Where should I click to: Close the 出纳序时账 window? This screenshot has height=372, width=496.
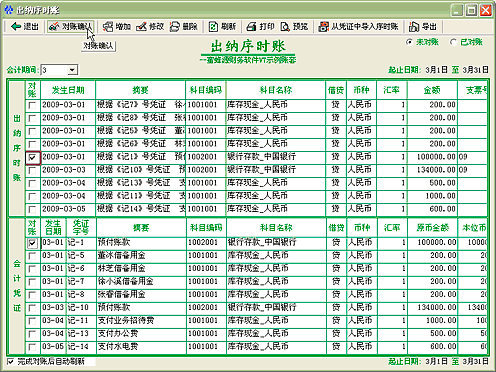click(486, 10)
